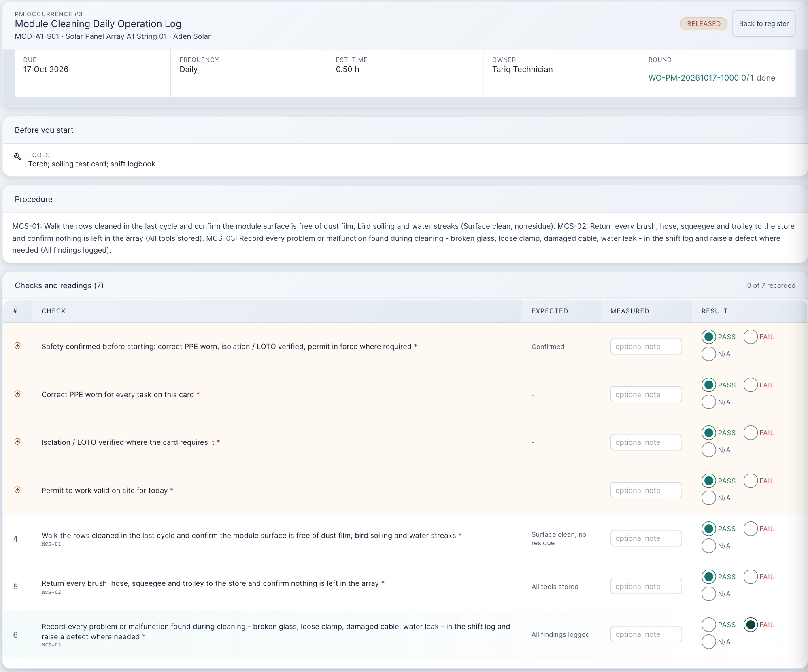
Task: Set Return every brush check to N/A
Action: click(x=708, y=594)
